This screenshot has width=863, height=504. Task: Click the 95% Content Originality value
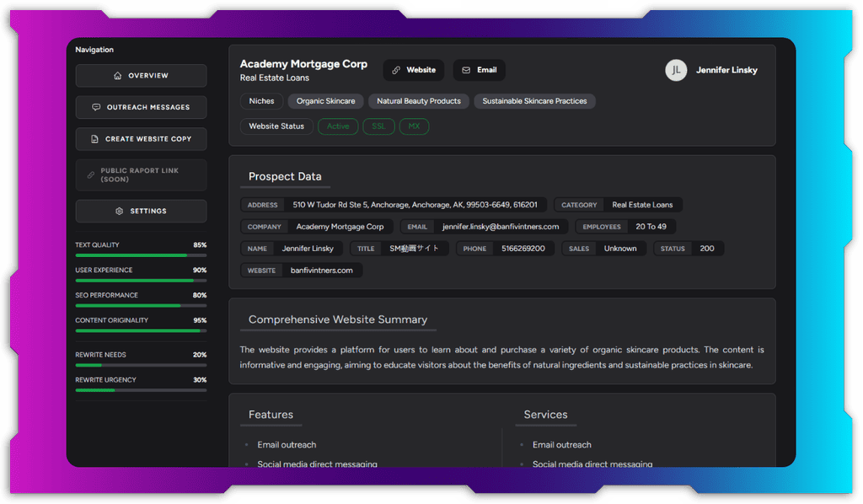(200, 320)
